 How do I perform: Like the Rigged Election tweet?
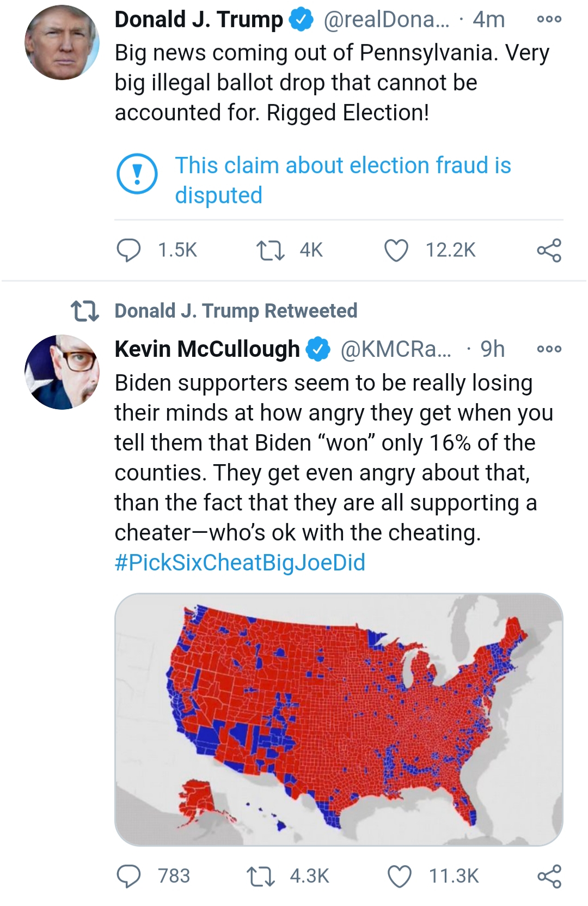pyautogui.click(x=396, y=251)
